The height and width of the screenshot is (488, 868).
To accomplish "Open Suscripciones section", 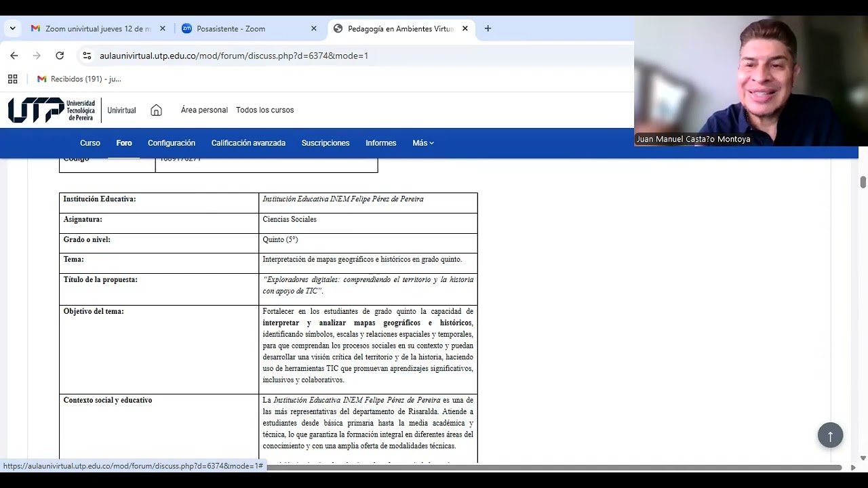I will (x=325, y=143).
